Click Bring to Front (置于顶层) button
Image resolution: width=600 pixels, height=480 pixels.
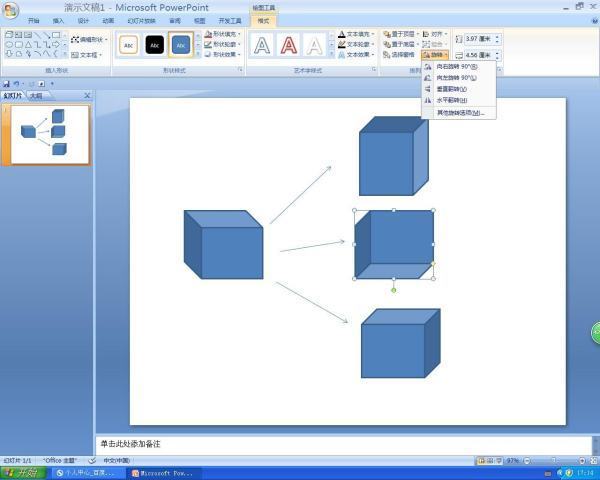tap(401, 34)
